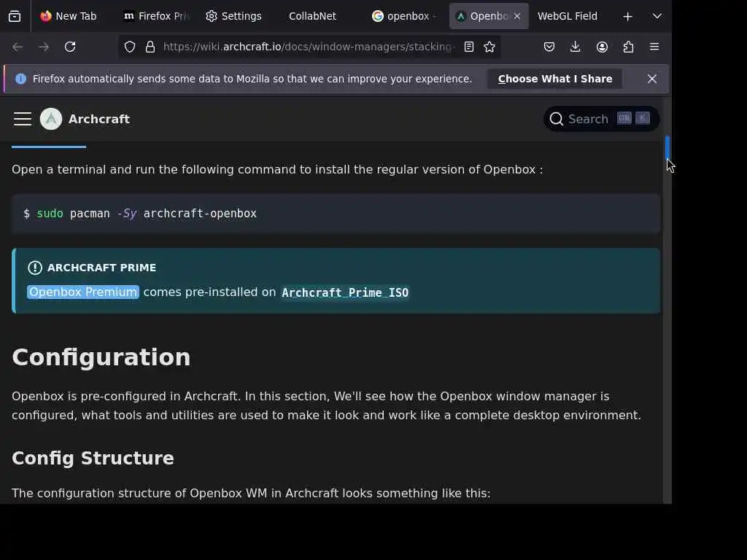Click the info icon in notification bar

click(x=21, y=79)
